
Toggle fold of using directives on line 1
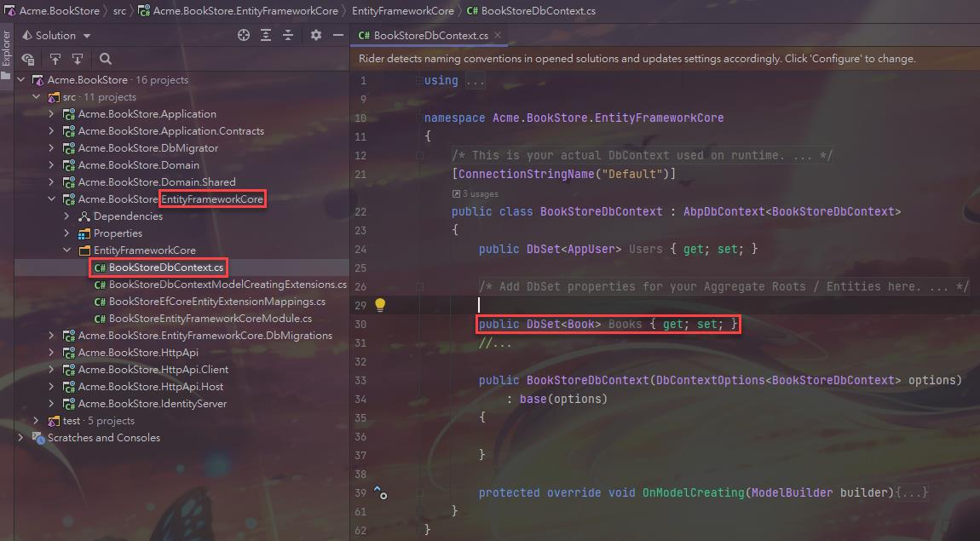(x=419, y=81)
